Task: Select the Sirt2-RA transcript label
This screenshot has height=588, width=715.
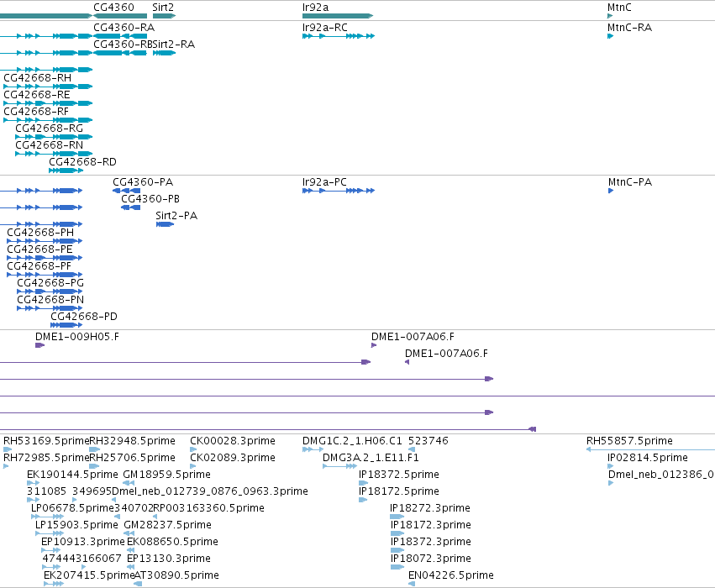Action: pyautogui.click(x=174, y=45)
